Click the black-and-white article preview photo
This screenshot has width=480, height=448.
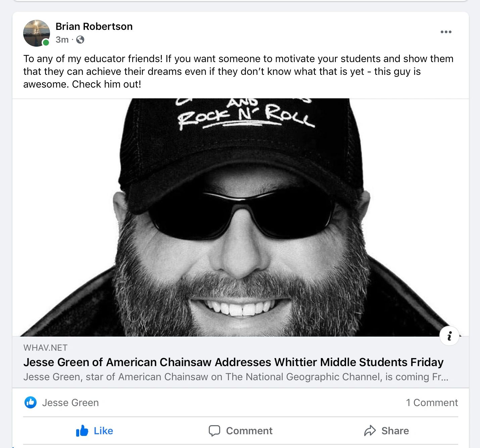coord(240,217)
